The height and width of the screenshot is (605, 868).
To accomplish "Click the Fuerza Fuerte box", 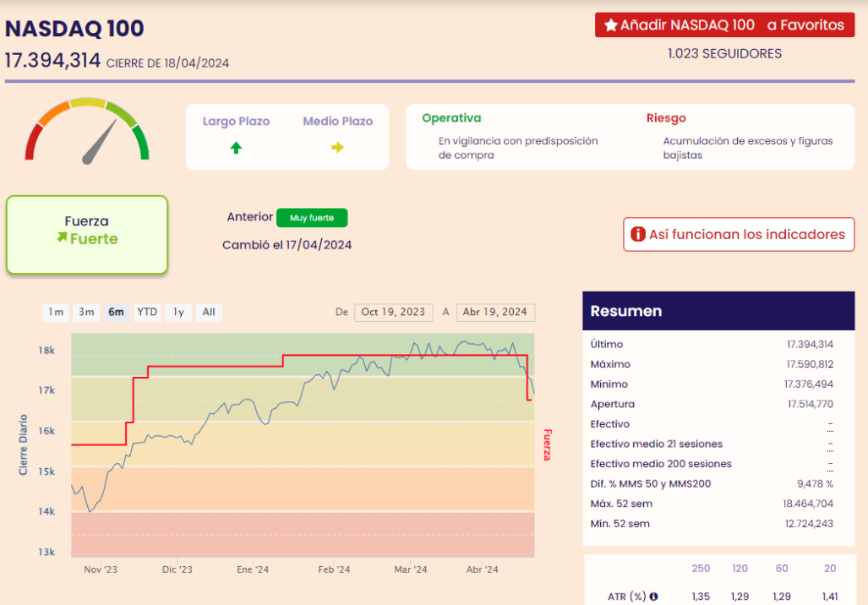I will pos(87,235).
